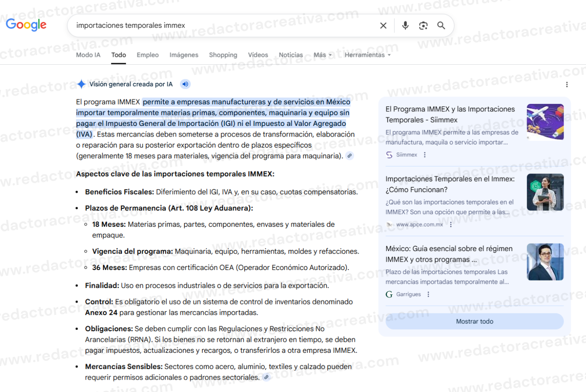Viewport: 586px width, 392px height.
Task: Click the 'Control:' bullet text
Action: [99, 302]
